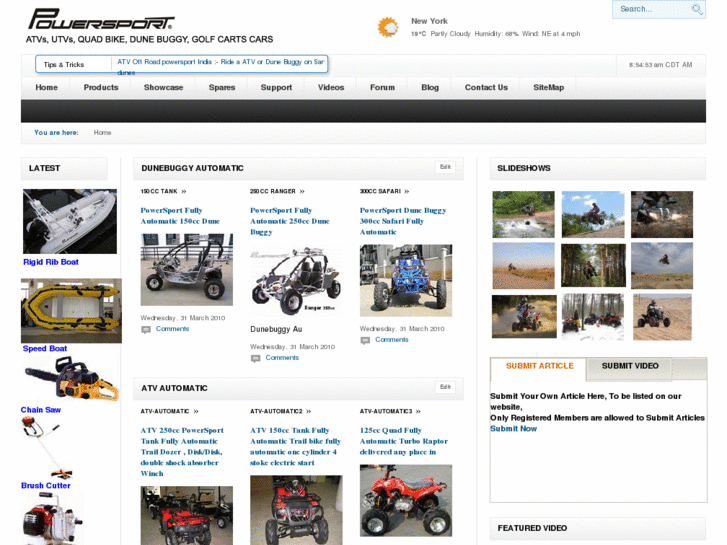
Task: Switch to the Submit Article tab
Action: 539,366
